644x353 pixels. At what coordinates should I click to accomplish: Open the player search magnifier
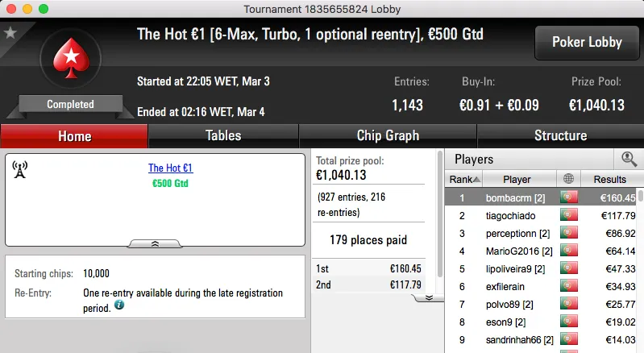point(629,159)
